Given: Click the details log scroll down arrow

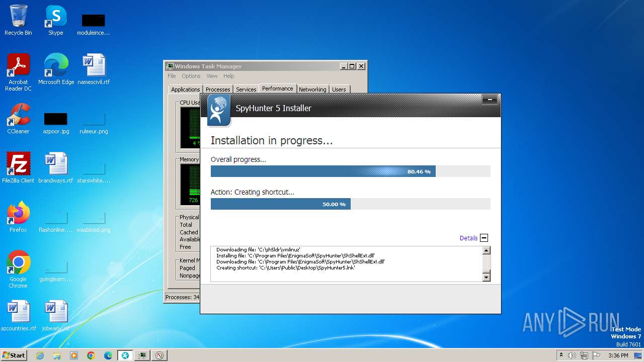Looking at the screenshot, I should pos(486,277).
